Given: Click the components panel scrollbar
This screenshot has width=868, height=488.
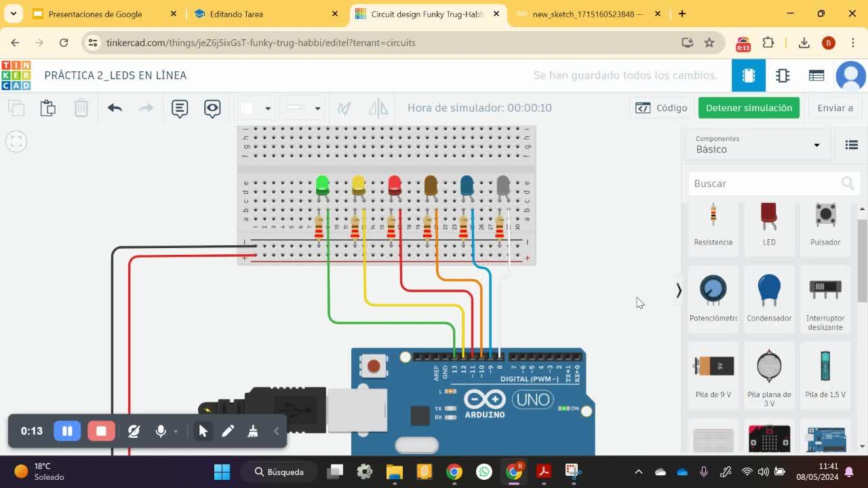Looking at the screenshot, I should pyautogui.click(x=863, y=260).
